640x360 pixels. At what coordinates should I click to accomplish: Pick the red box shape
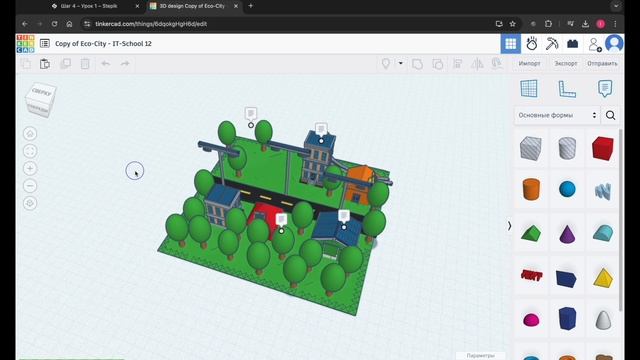[603, 148]
